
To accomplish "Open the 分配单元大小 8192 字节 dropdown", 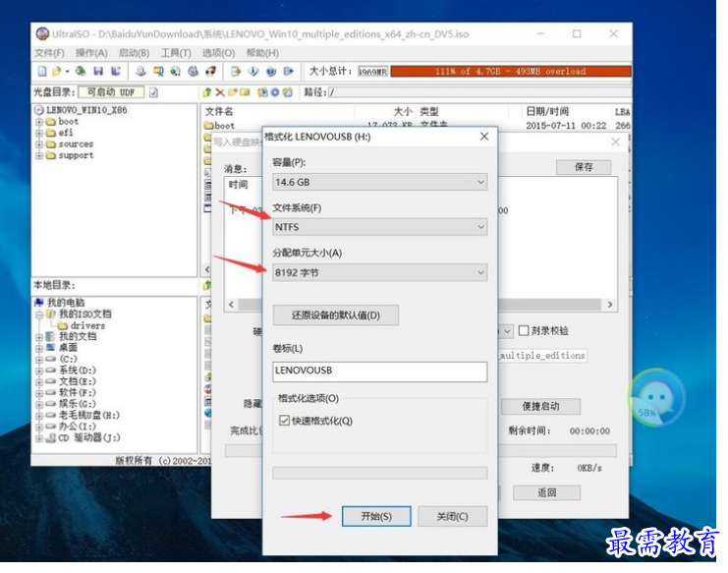I will (380, 272).
